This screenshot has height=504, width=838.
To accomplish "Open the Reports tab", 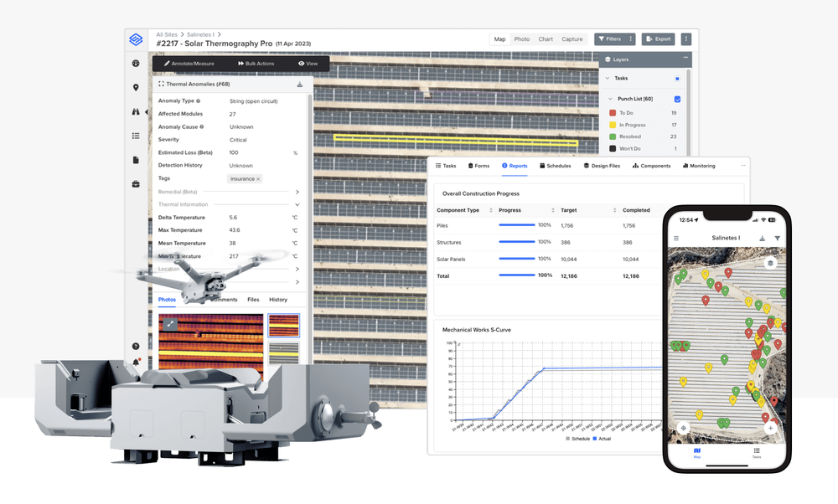I will 515,166.
